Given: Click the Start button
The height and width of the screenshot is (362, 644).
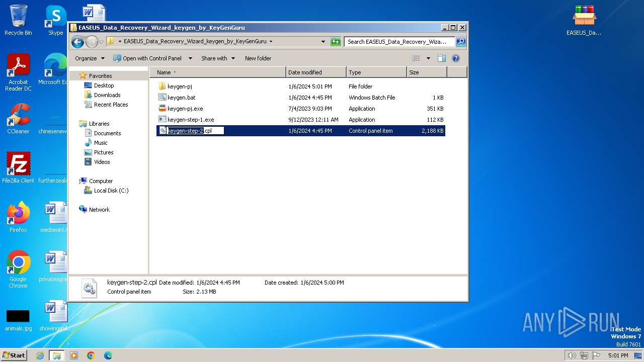Looking at the screenshot, I should [14, 355].
